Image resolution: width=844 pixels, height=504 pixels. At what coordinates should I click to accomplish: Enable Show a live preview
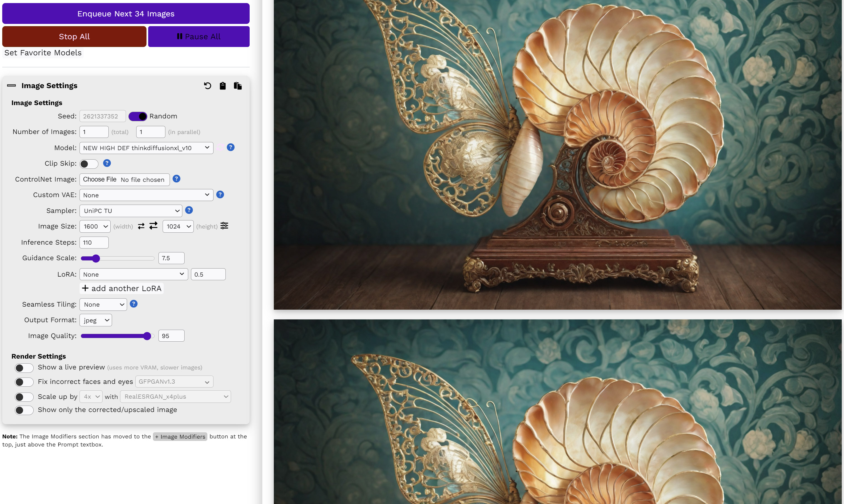point(24,368)
